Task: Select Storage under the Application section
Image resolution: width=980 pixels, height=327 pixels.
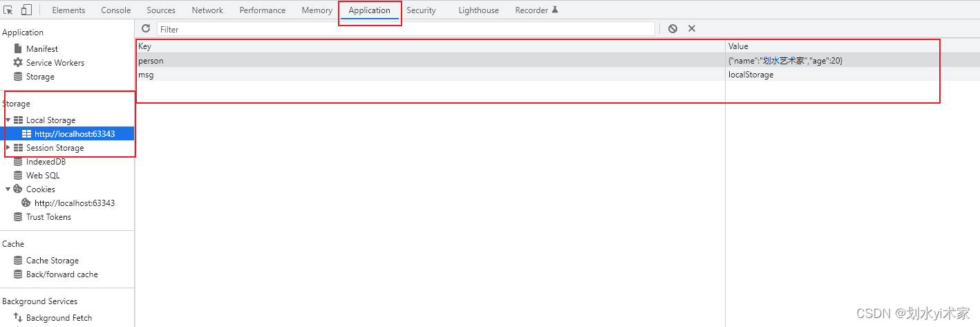Action: (40, 77)
